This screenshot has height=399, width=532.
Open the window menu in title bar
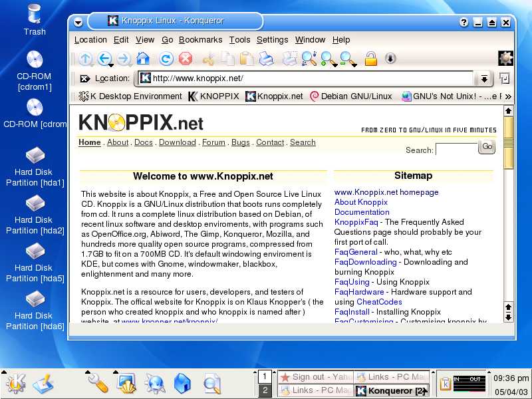[x=78, y=23]
